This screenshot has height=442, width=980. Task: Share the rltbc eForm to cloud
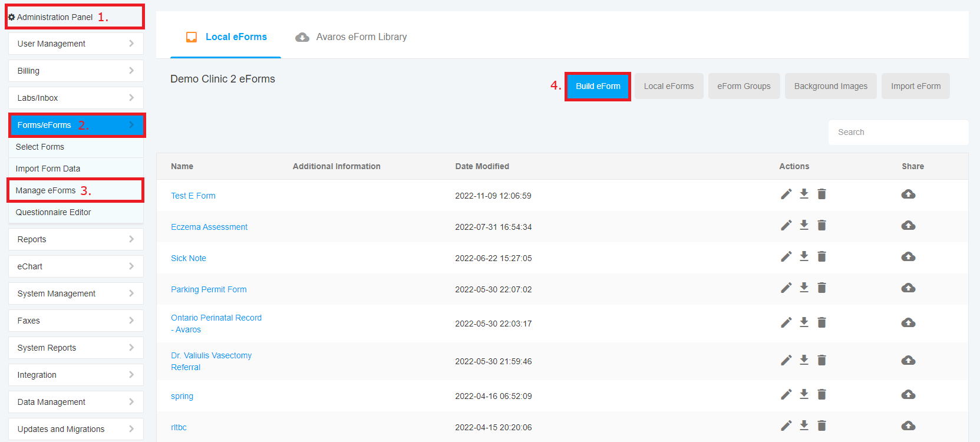coord(908,425)
